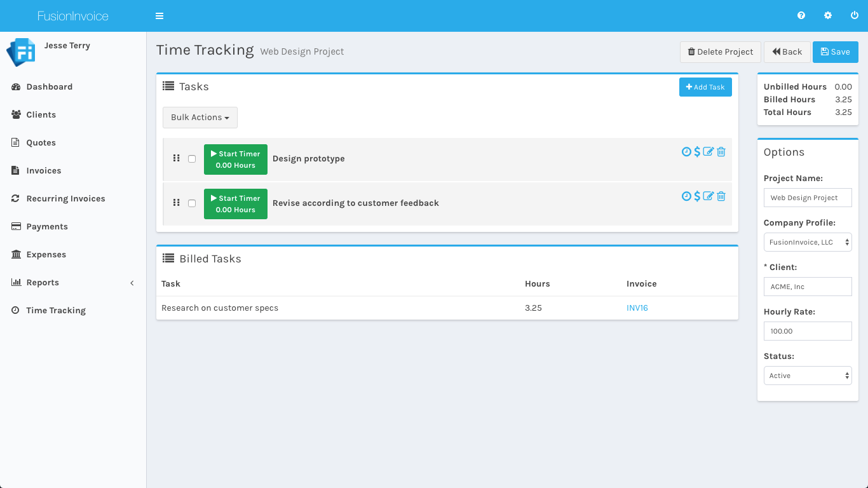Open the Bulk Actions dropdown
The image size is (868, 488).
200,118
